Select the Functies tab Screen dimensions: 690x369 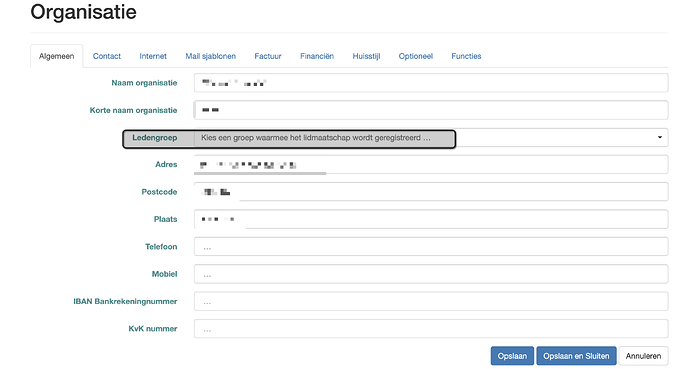click(x=466, y=56)
